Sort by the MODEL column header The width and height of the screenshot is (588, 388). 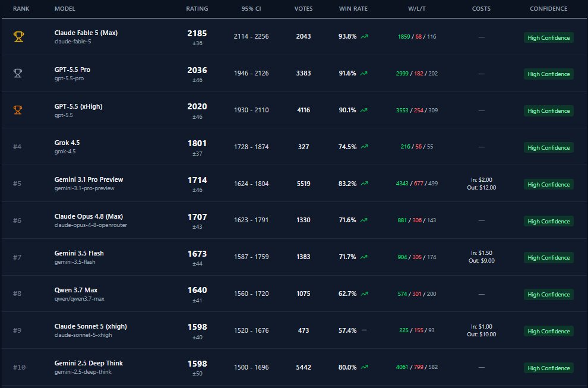click(x=65, y=9)
